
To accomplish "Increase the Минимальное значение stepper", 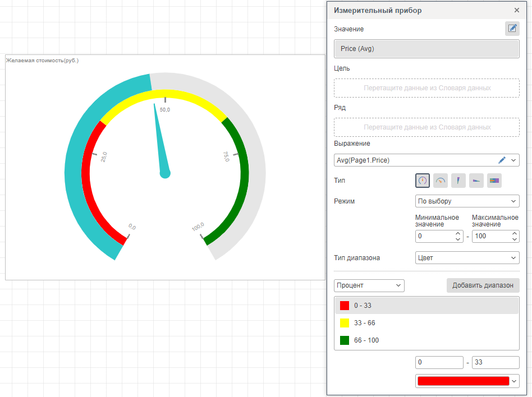I will coord(458,233).
